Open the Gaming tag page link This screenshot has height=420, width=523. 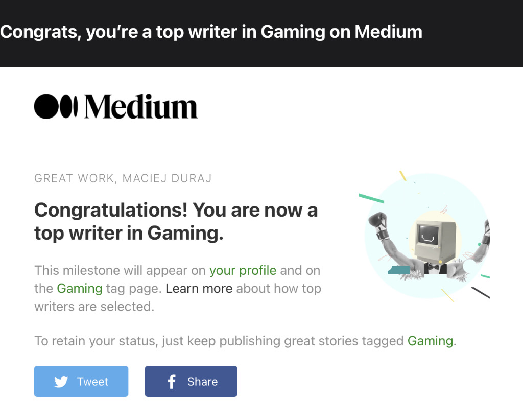click(80, 288)
